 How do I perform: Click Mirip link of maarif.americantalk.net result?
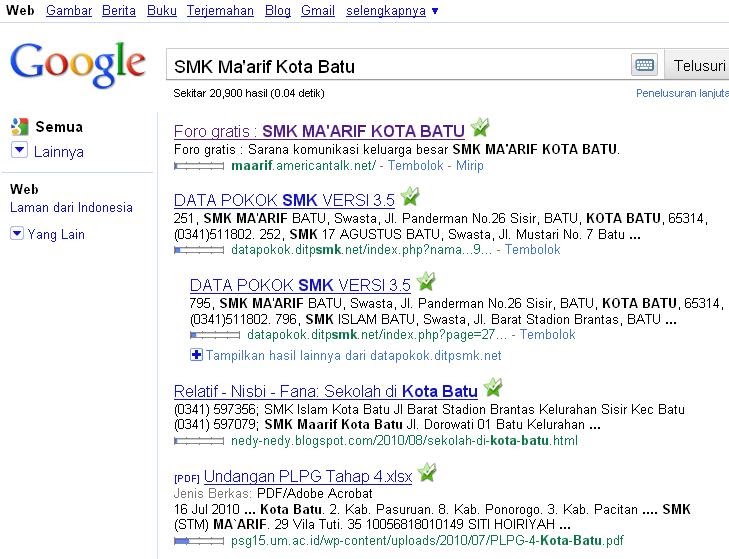click(x=470, y=166)
